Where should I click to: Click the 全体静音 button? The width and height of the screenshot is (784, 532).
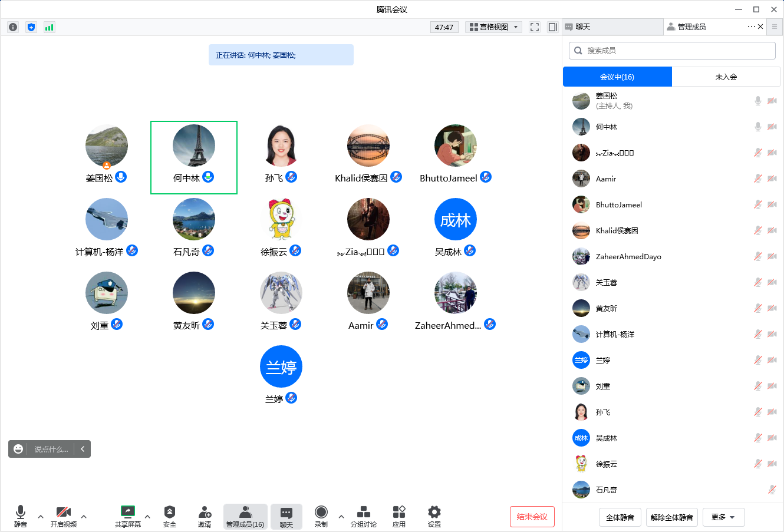tap(620, 517)
